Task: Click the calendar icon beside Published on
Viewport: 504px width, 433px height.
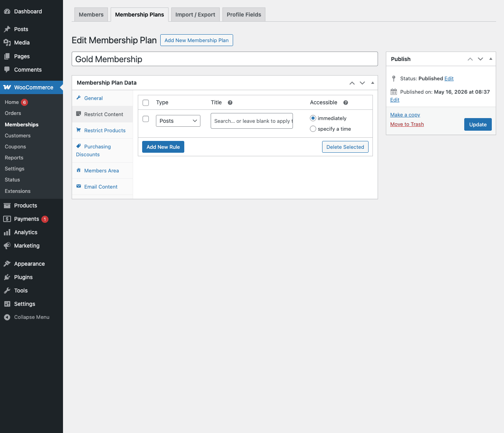Action: coord(394,92)
